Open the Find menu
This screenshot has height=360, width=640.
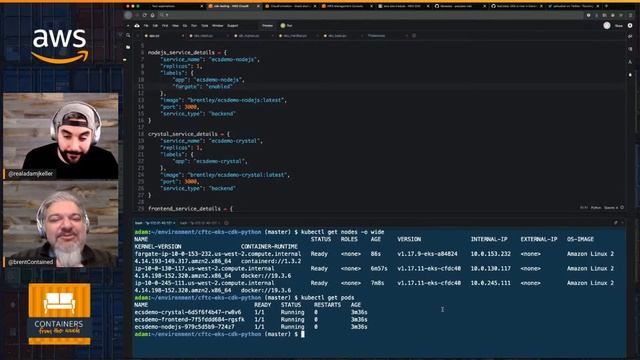coord(165,25)
